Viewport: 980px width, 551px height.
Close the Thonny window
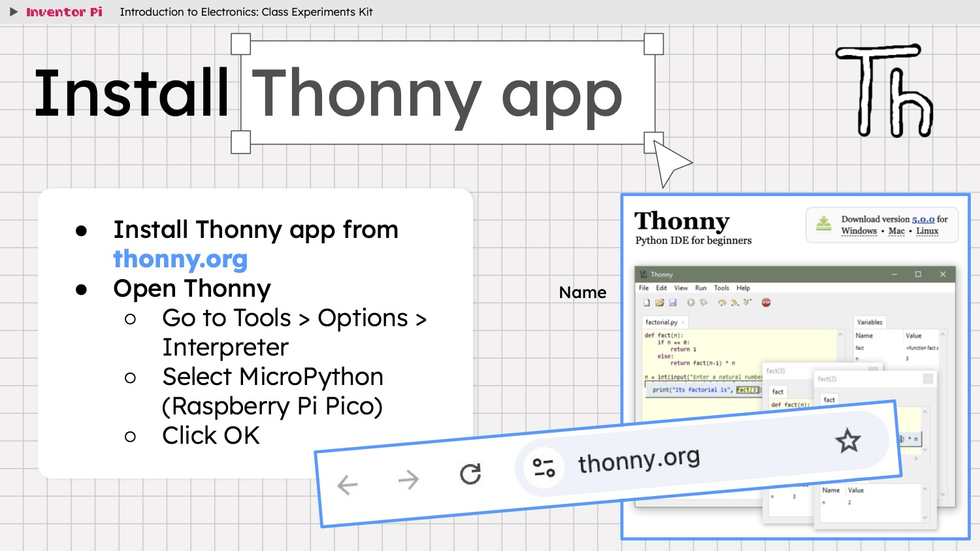coord(943,275)
